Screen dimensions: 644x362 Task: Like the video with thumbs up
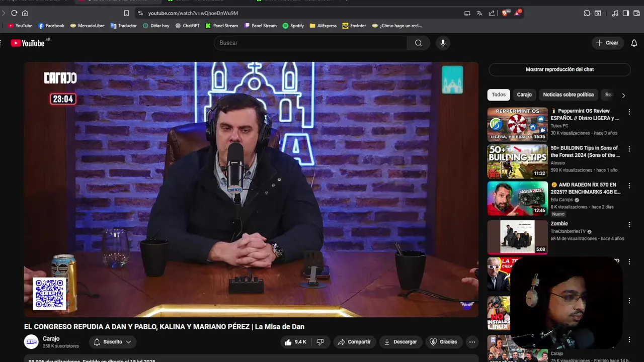pos(295,342)
